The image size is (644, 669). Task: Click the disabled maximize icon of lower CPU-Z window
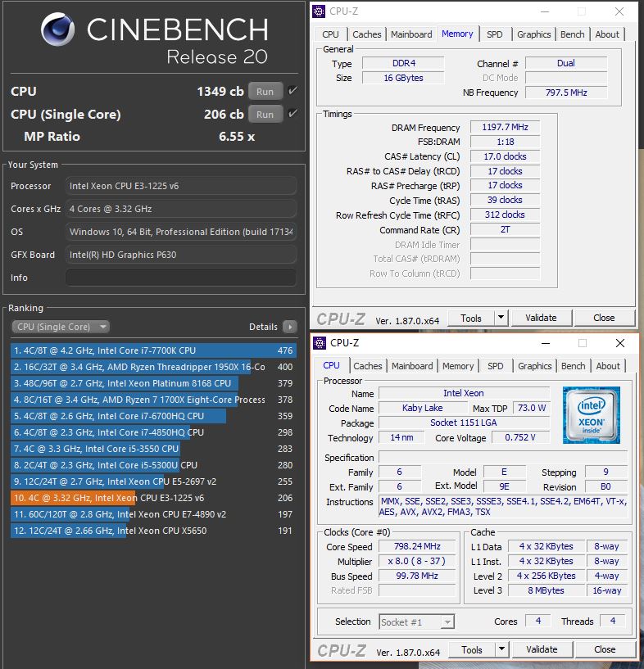pyautogui.click(x=583, y=343)
